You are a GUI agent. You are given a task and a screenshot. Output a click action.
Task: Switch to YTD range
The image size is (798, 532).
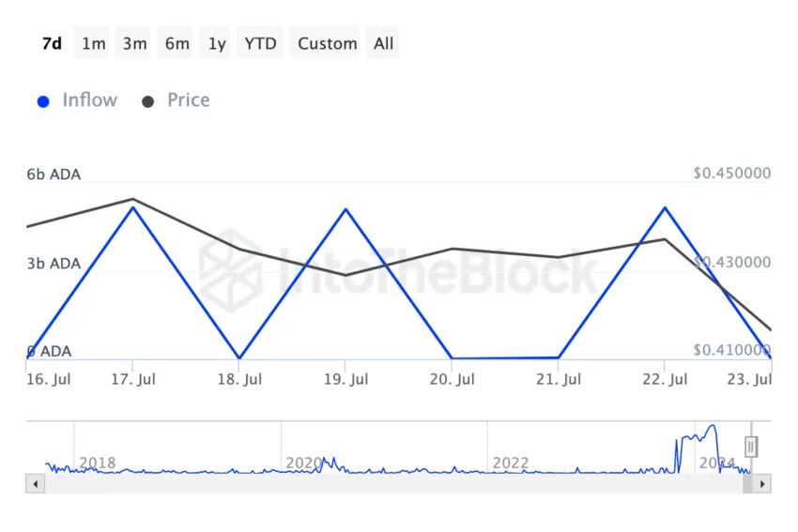click(x=260, y=44)
